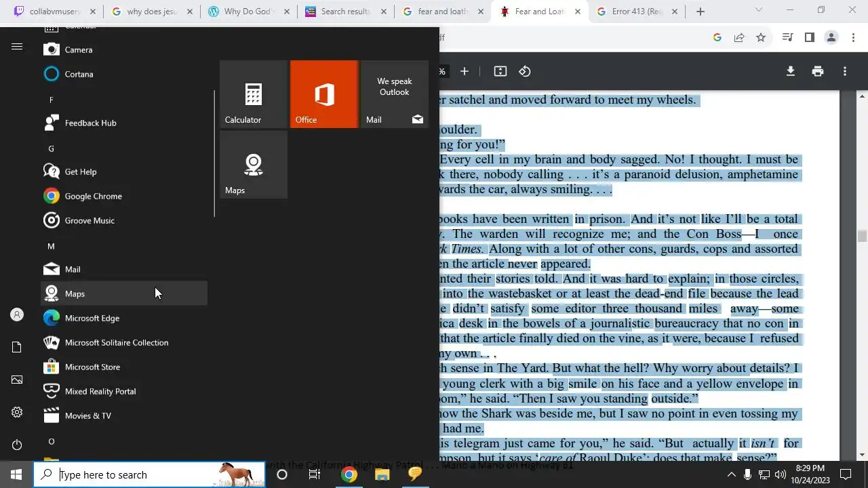Screen dimensions: 868x488
Task: Open Microsoft Solitaire Collection
Action: tap(124, 342)
